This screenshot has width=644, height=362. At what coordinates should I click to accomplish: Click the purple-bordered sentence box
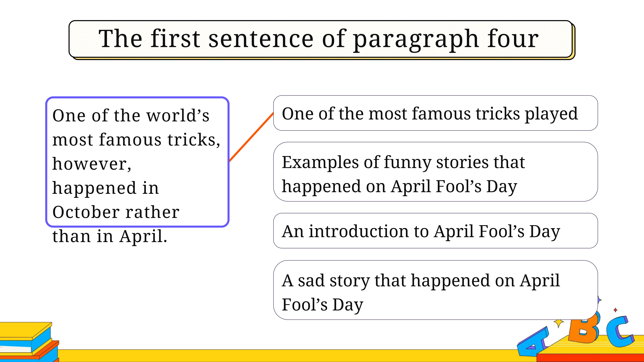point(137,162)
